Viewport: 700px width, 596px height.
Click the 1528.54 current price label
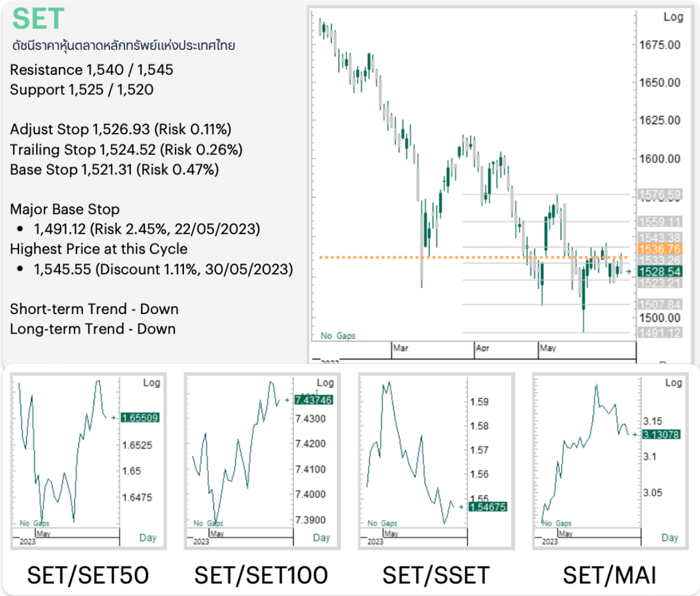[660, 271]
